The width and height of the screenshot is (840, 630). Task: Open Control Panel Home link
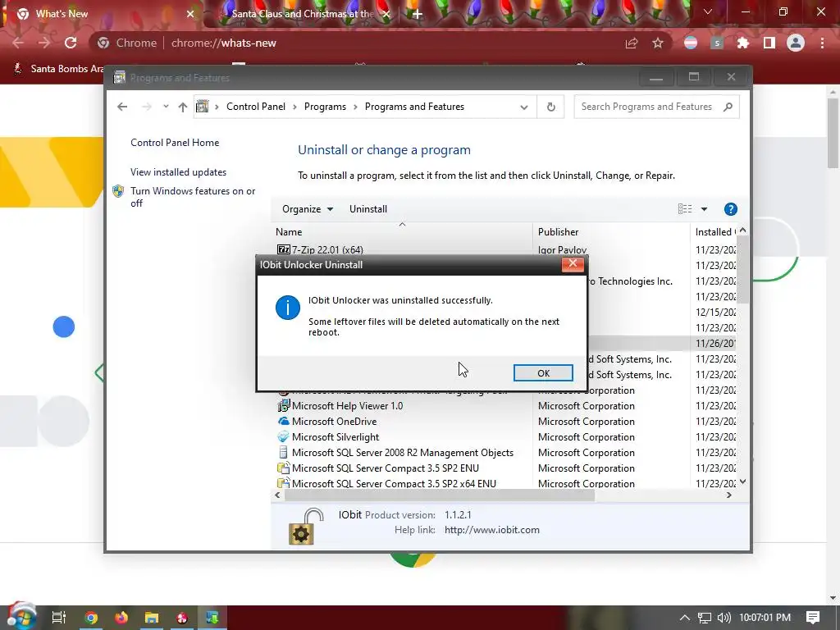pyautogui.click(x=175, y=143)
